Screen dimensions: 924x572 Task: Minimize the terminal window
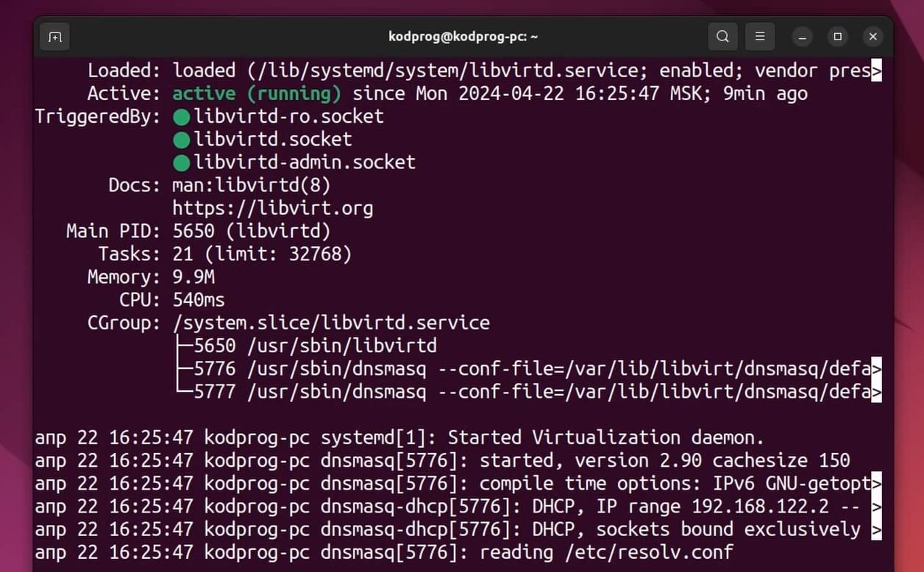tap(803, 37)
